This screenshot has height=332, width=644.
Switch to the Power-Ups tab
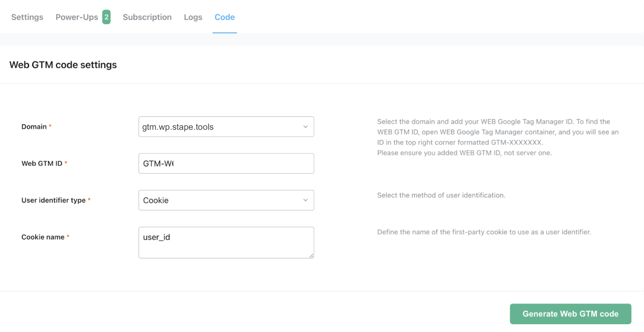(x=77, y=17)
